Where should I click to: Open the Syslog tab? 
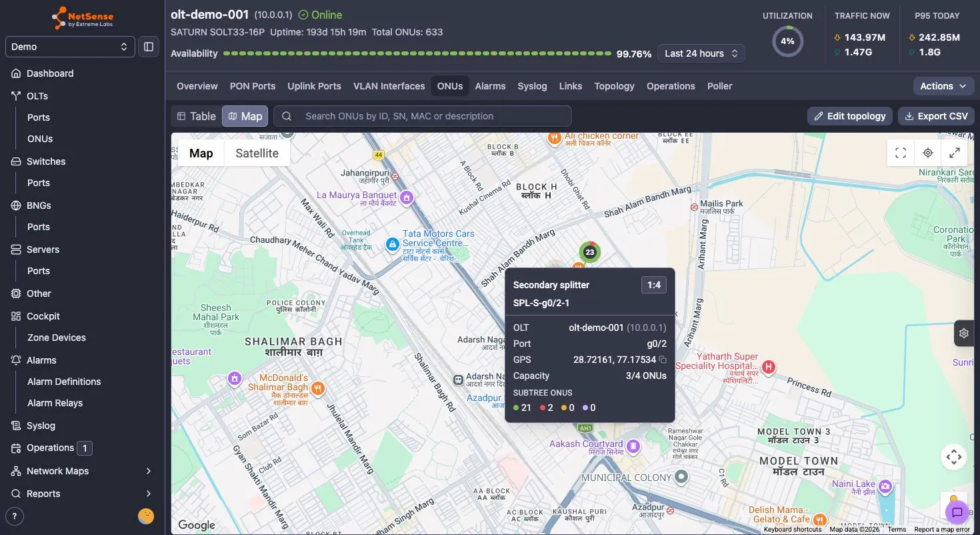coord(532,86)
